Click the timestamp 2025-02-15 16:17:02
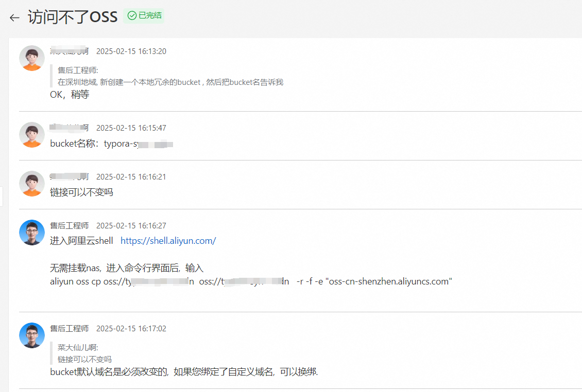 click(131, 329)
